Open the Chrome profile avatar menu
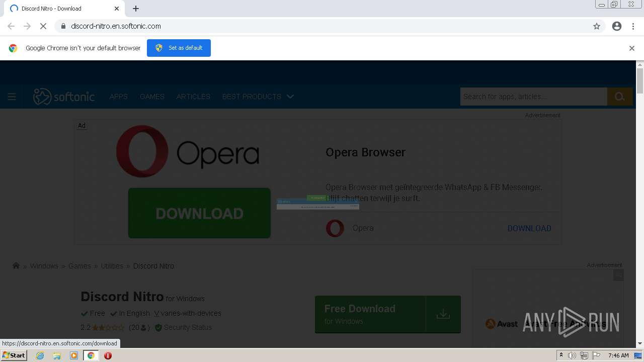The image size is (644, 362). pyautogui.click(x=617, y=26)
